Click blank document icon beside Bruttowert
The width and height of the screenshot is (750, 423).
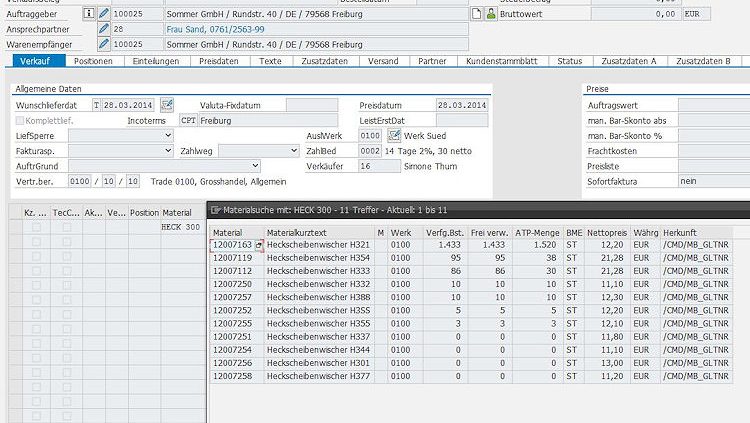[x=476, y=13]
